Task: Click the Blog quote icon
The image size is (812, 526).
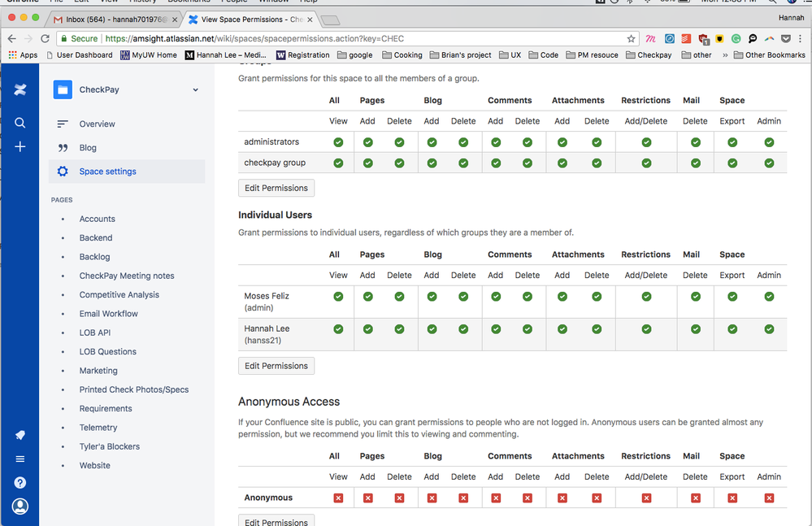Action: [63, 147]
